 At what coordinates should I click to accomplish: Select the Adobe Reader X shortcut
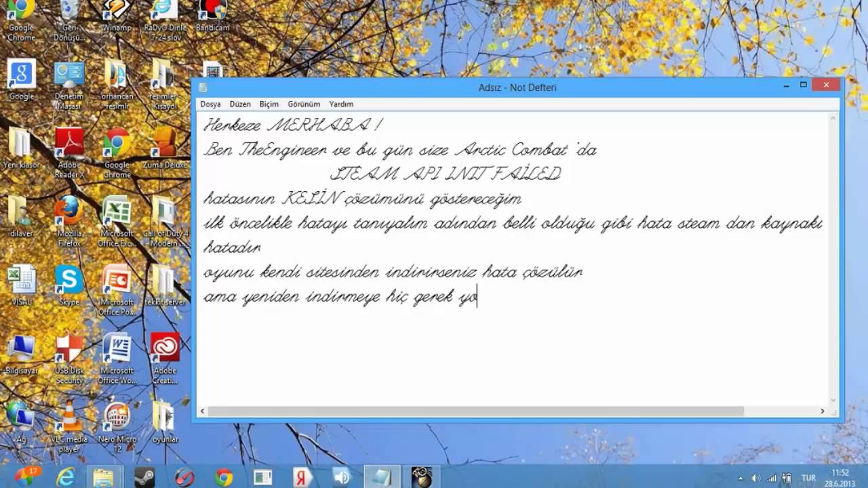pyautogui.click(x=69, y=153)
